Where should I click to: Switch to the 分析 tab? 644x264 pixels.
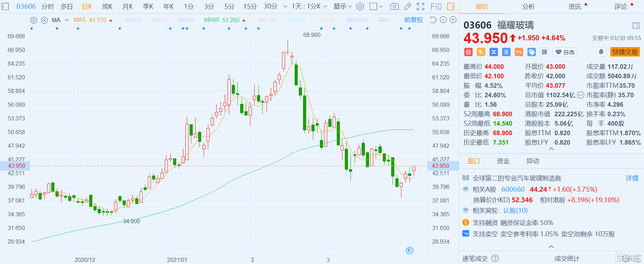(528, 6)
